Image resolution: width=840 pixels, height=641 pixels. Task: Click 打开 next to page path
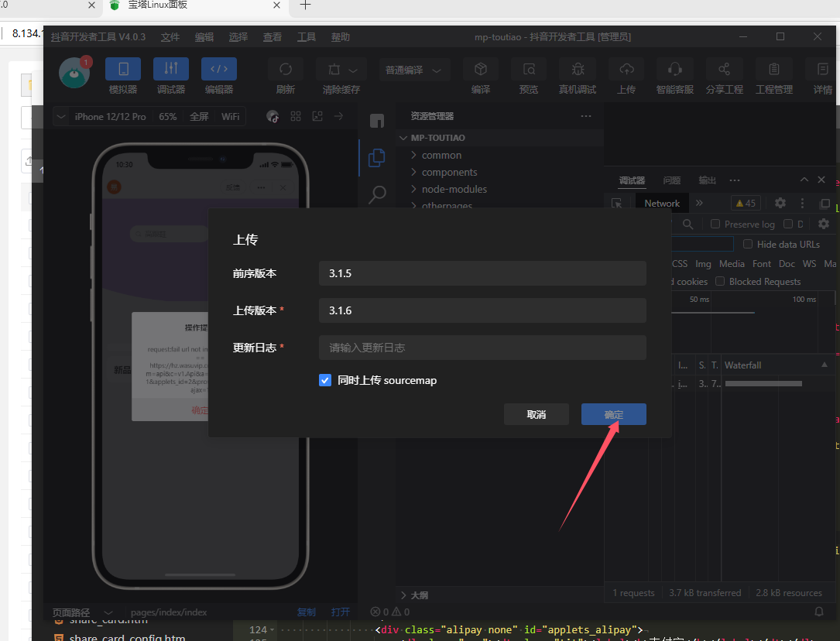[340, 612]
